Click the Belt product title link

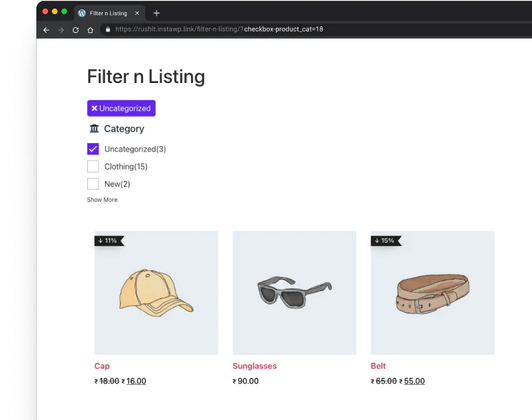click(x=378, y=366)
